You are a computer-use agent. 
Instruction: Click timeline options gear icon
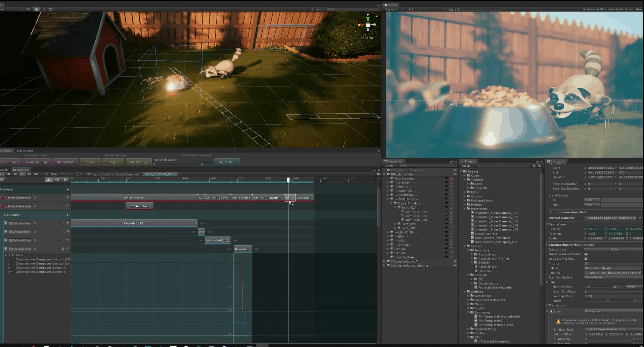click(378, 174)
